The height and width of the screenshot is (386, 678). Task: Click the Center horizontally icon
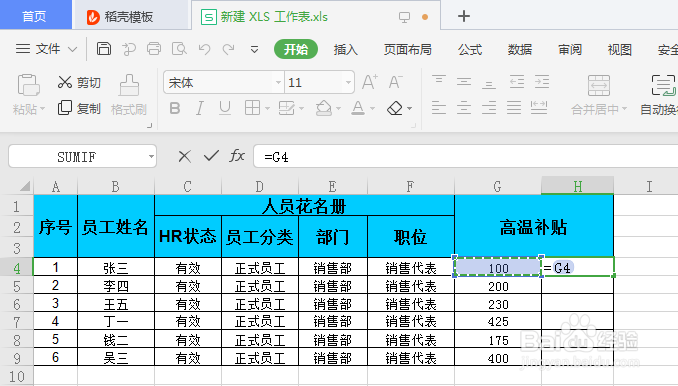point(464,108)
